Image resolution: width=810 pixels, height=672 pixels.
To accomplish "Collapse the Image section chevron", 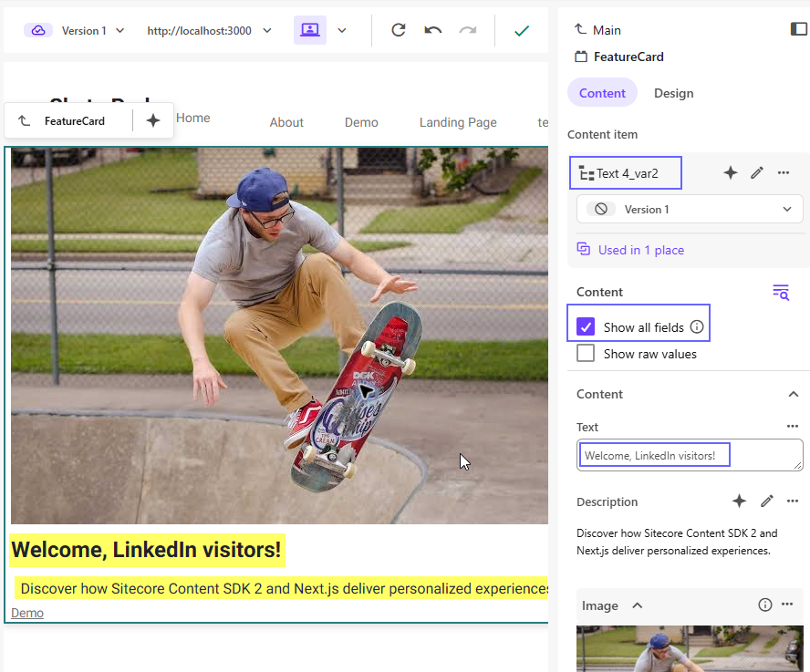I will coord(638,605).
